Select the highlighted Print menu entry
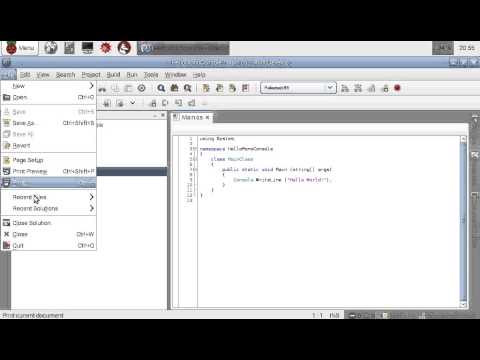Screen dimensions: 480x360 [49, 183]
